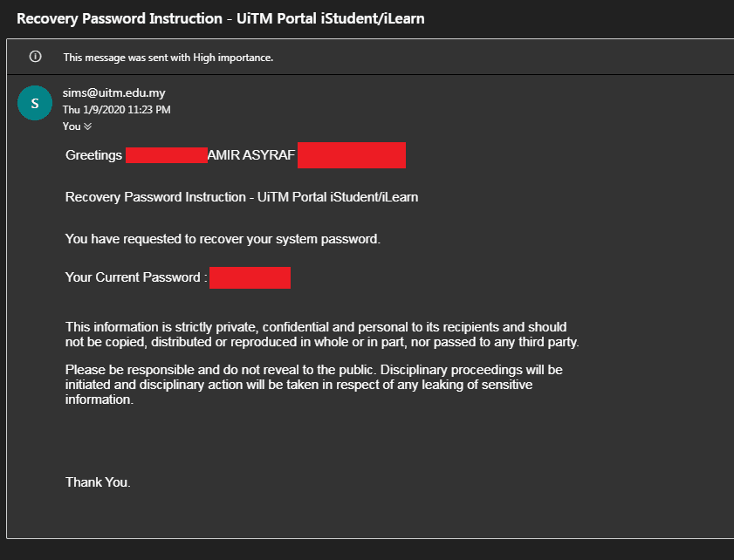This screenshot has height=560, width=734.
Task: Click the red box before AMIR ASYRAF
Action: [x=167, y=155]
